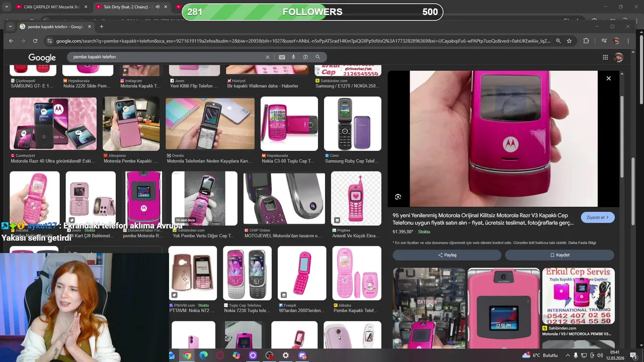The height and width of the screenshot is (362, 644).
Task: Open Google apps grid
Action: [x=605, y=57]
